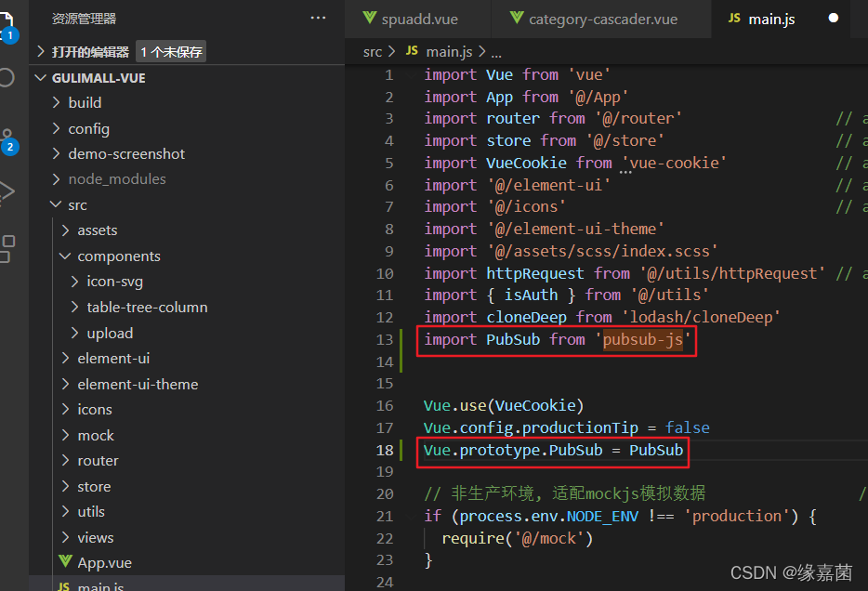Viewport: 868px width, 591px height.
Task: Open the Extensions activity bar icon
Action: [7, 248]
